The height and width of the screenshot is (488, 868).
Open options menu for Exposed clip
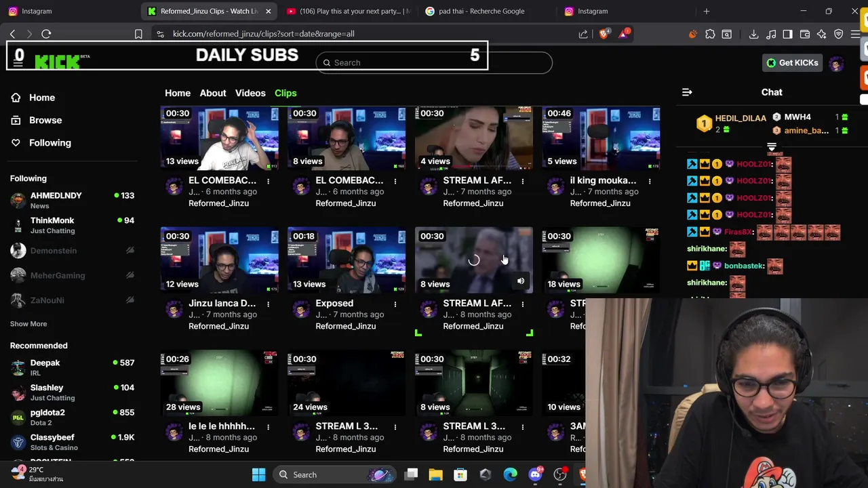pos(395,304)
